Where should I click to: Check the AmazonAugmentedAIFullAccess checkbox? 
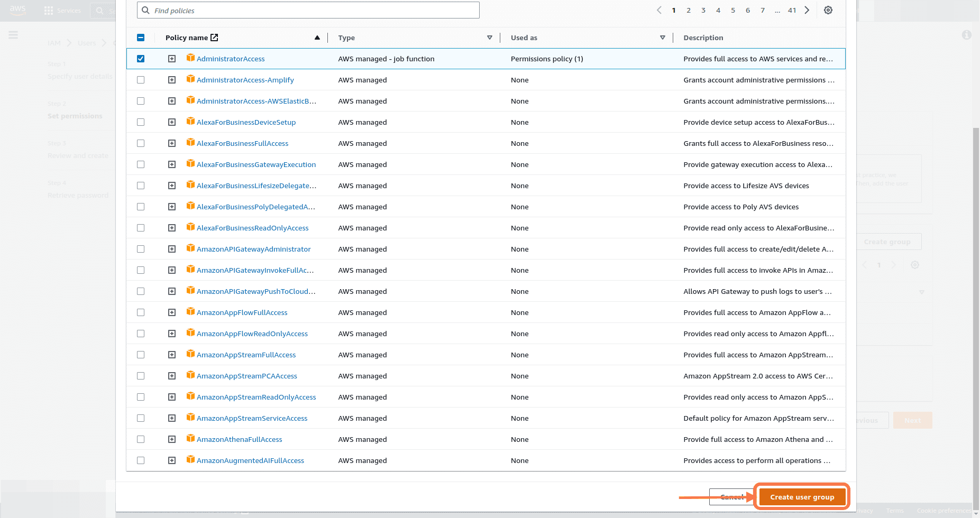[141, 460]
